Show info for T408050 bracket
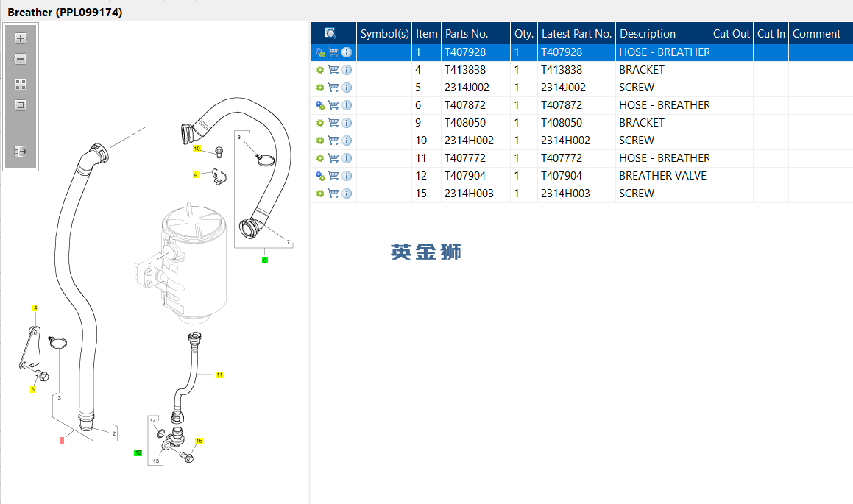The height and width of the screenshot is (504, 853). pyautogui.click(x=347, y=123)
